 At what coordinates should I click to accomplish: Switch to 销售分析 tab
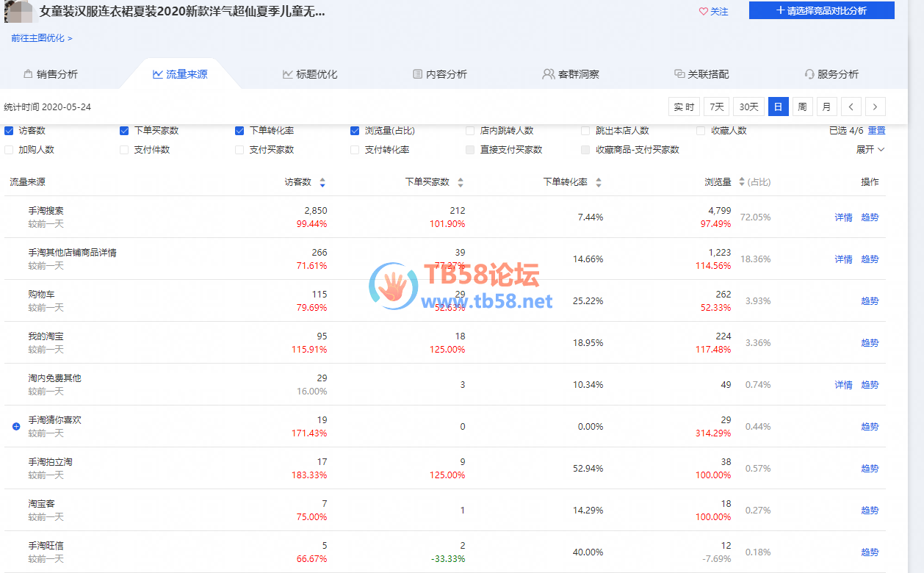pos(51,74)
